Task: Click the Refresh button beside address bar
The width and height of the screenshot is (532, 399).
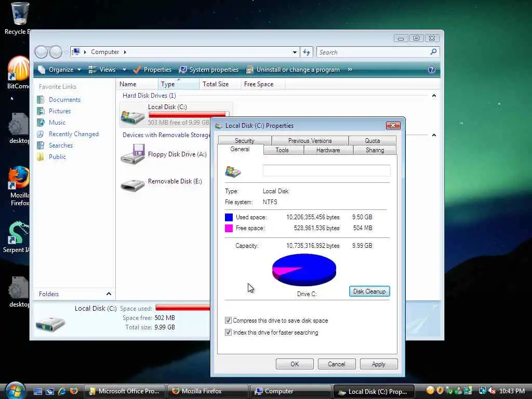Action: 307,52
